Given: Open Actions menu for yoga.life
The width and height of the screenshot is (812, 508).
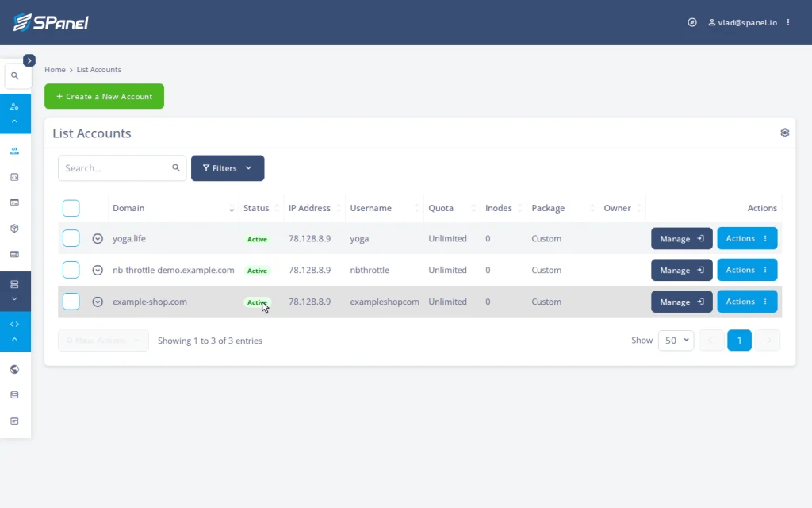Looking at the screenshot, I should [747, 238].
